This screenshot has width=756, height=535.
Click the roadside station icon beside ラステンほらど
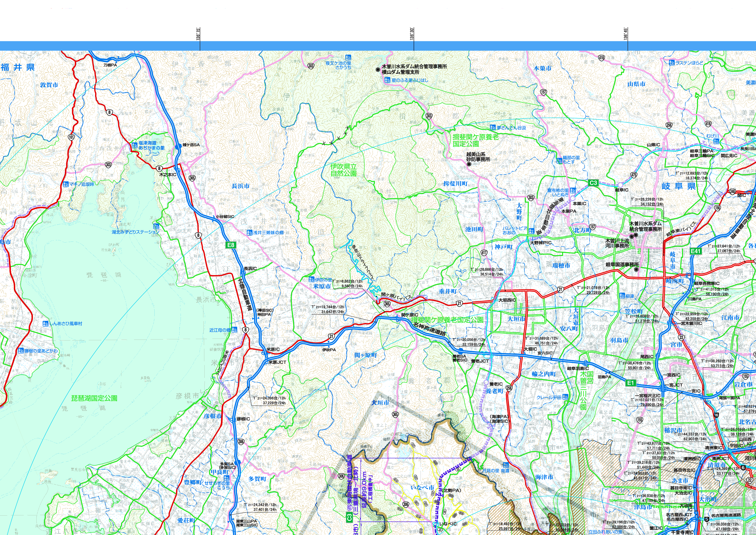[x=672, y=63]
